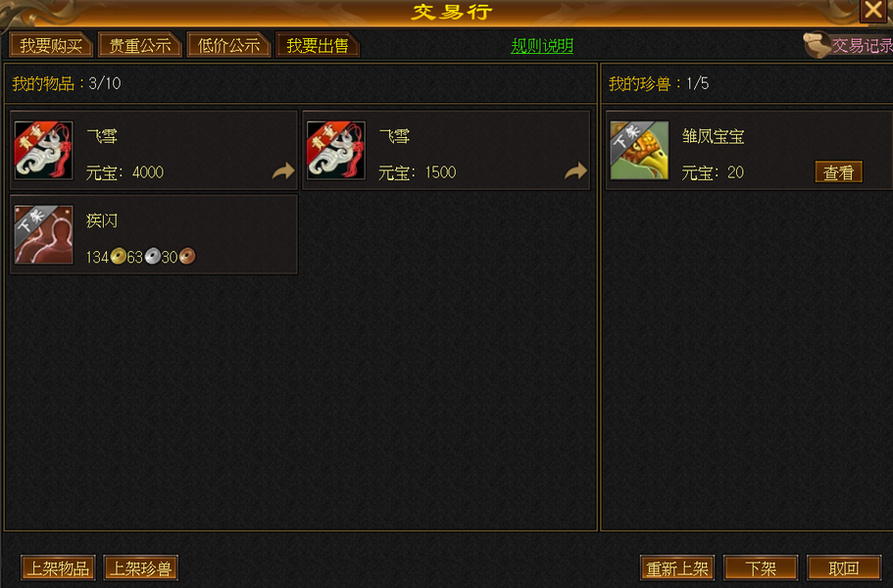Open the 贵重公示 tab
893x588 pixels.
point(139,45)
